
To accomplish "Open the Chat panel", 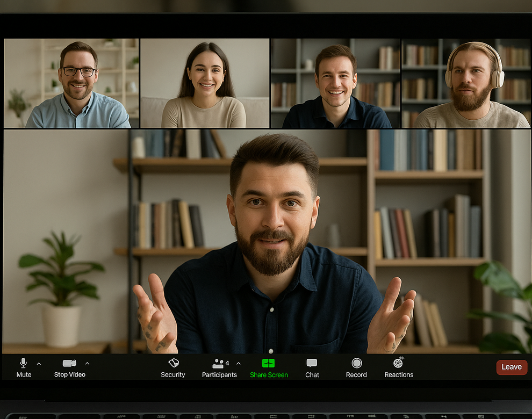I will [x=312, y=368].
